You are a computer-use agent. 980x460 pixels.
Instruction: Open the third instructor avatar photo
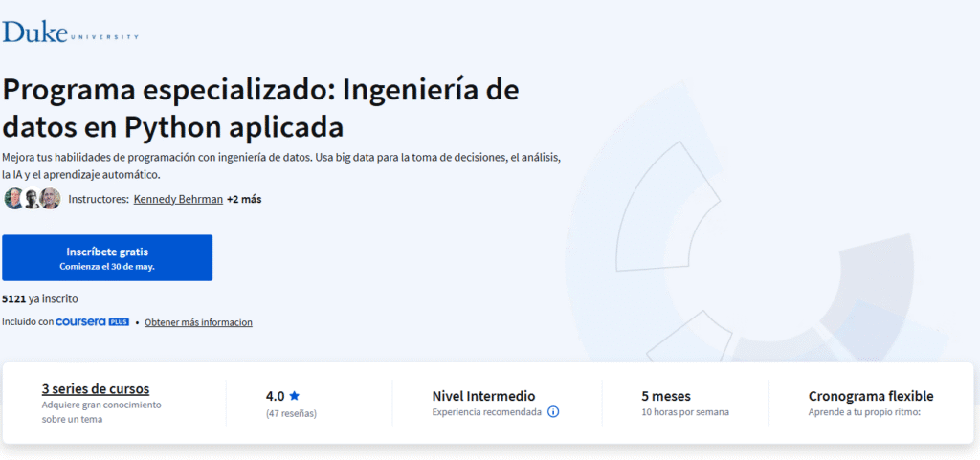click(x=50, y=199)
